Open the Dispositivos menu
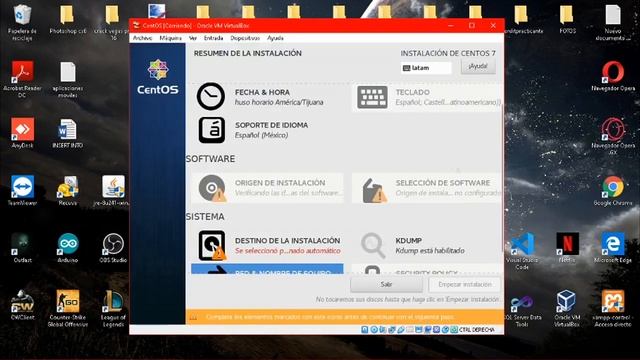The width and height of the screenshot is (640, 360). [245, 38]
